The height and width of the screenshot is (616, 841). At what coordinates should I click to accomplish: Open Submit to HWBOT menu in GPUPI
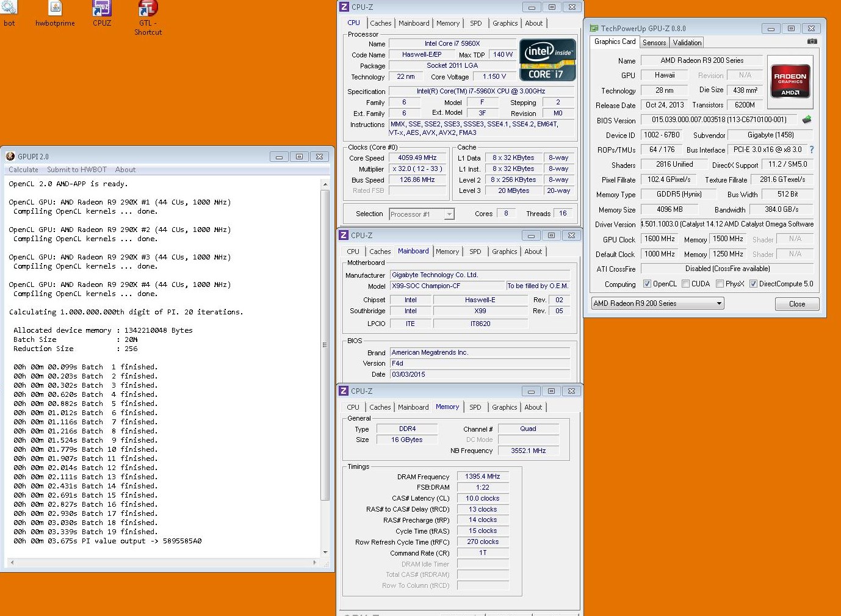pos(77,170)
